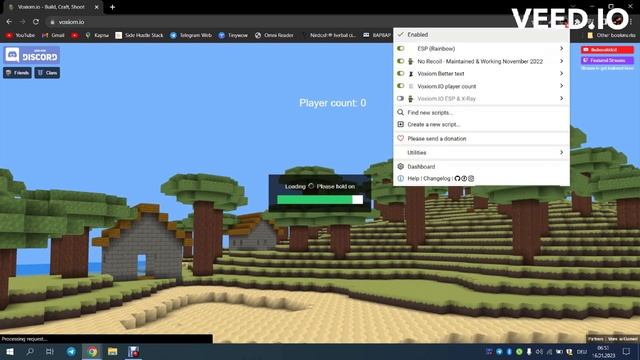This screenshot has height=360, width=640.
Task: Open the Facebook icon in menu footer
Action: pos(464,178)
